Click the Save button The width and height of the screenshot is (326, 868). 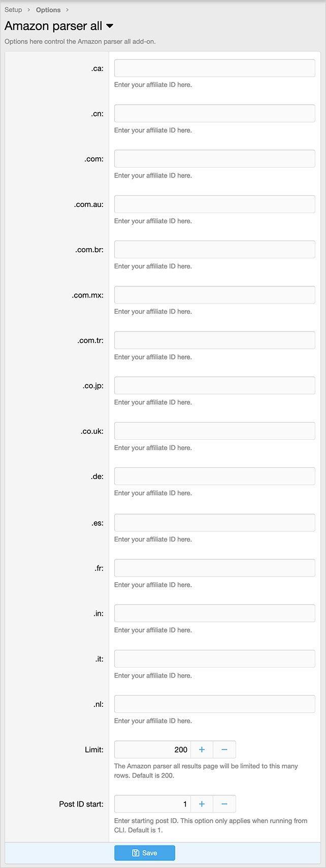pyautogui.click(x=145, y=853)
